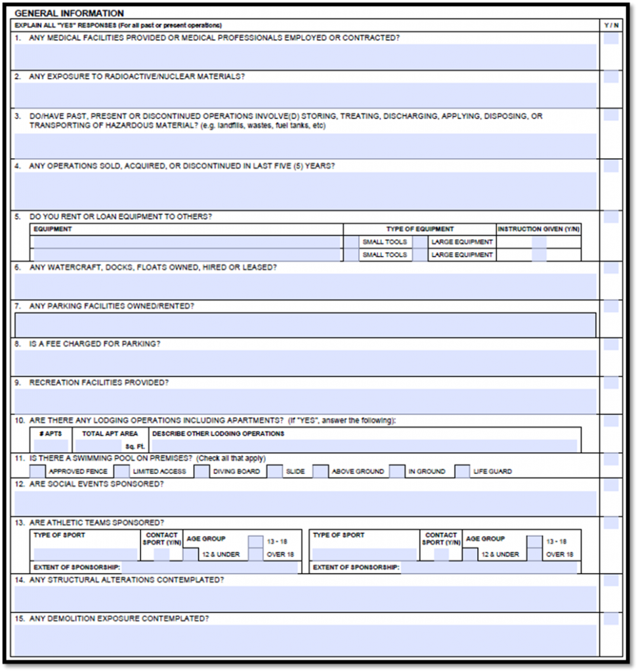Click Instruction Given field in first equipment row
This screenshot has width=638, height=672.
coord(539,242)
